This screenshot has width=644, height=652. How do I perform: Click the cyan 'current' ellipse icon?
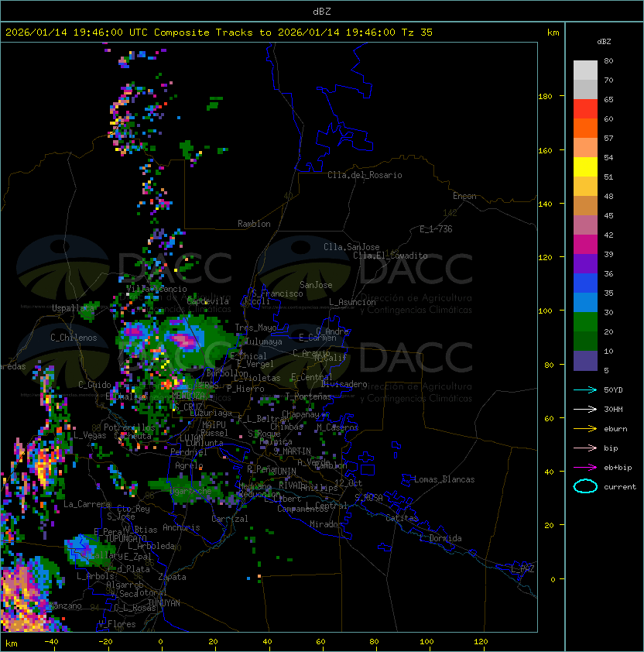(585, 486)
